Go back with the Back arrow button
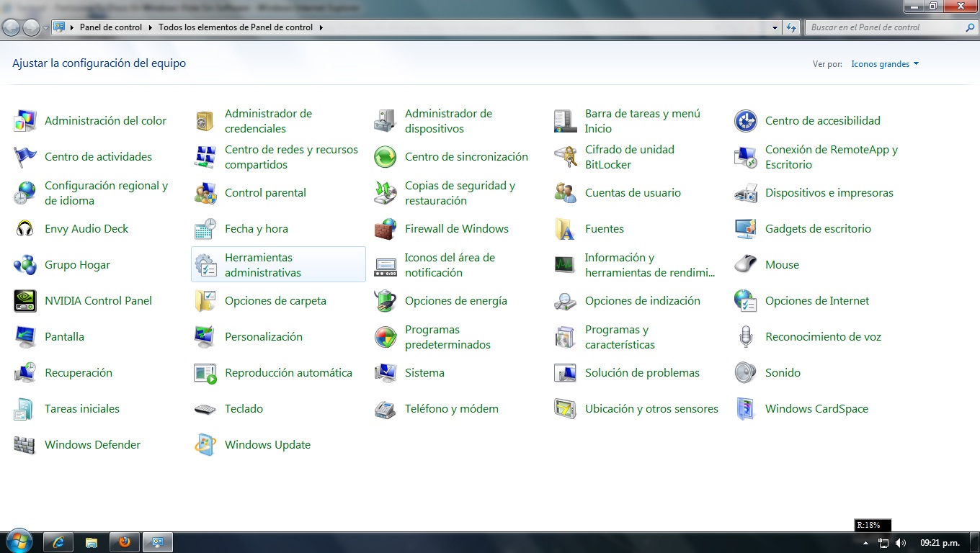980x553 pixels. 12,27
